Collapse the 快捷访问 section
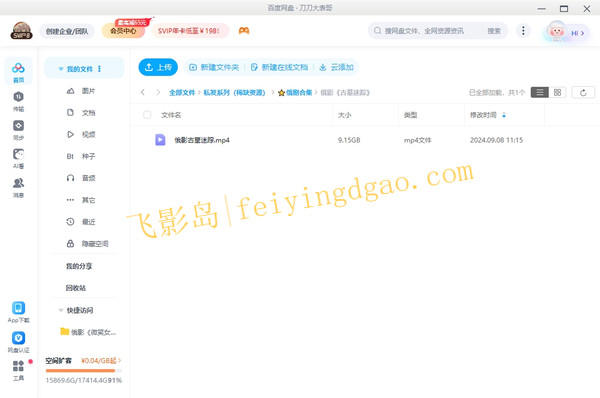This screenshot has height=398, width=600. pos(60,310)
